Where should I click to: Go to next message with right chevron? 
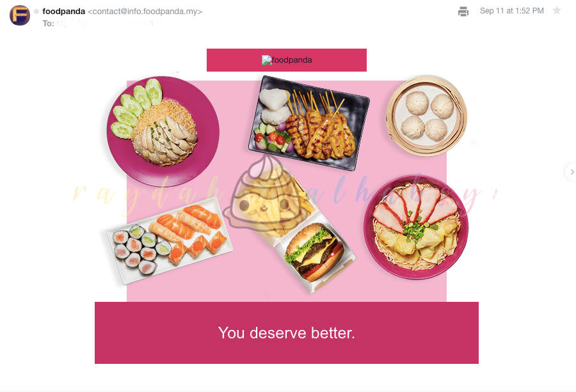point(572,172)
